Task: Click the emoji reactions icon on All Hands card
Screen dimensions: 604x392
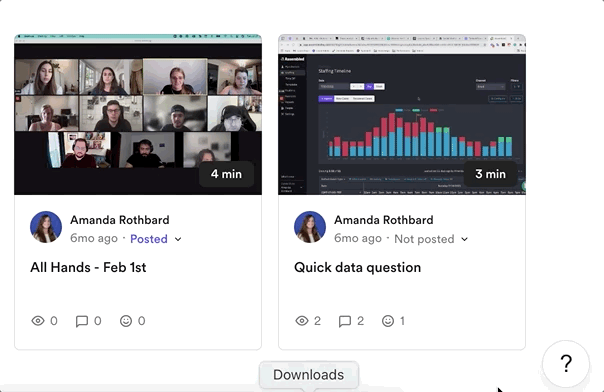Action: click(x=126, y=321)
